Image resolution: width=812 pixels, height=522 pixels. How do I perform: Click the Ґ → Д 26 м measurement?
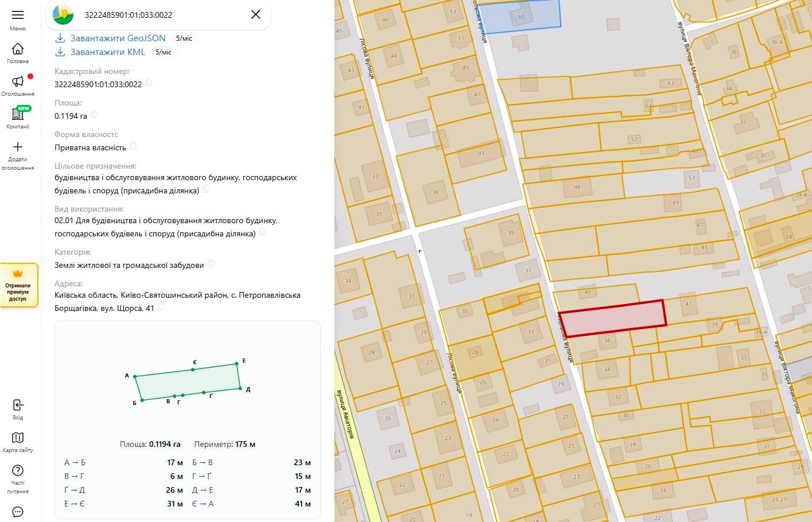(124, 490)
